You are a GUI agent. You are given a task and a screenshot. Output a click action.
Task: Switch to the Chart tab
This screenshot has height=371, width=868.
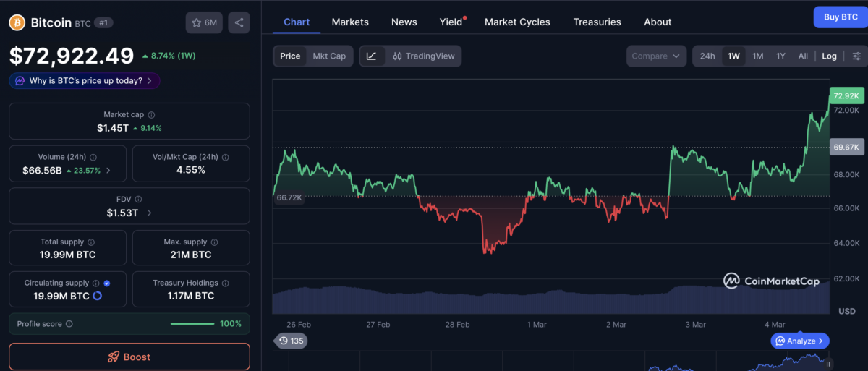pyautogui.click(x=297, y=22)
